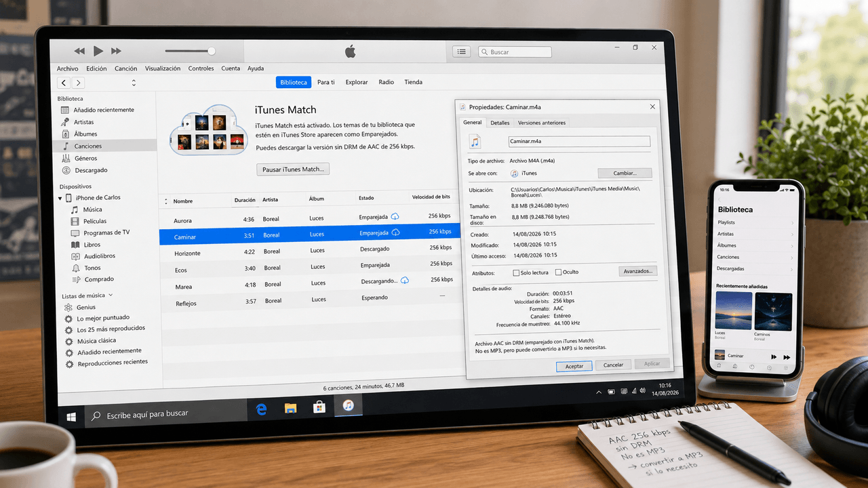868x488 pixels.
Task: Open the Cuenta menu
Action: coord(231,68)
